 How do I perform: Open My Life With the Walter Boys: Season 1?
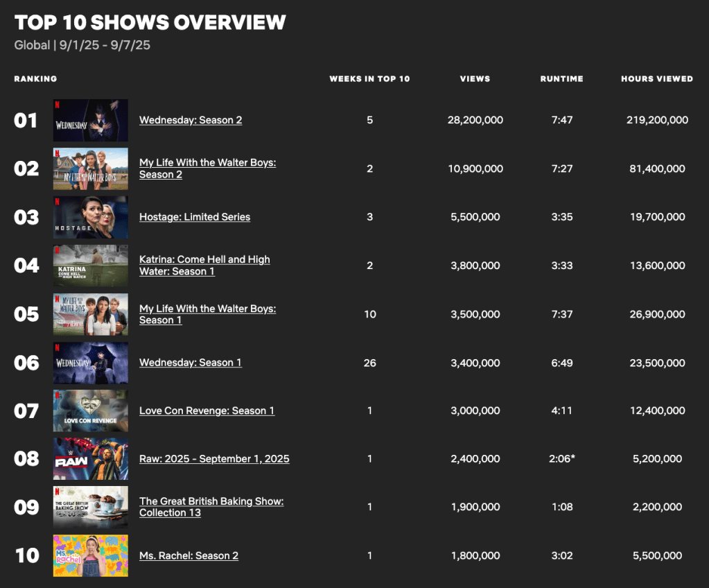coord(207,314)
